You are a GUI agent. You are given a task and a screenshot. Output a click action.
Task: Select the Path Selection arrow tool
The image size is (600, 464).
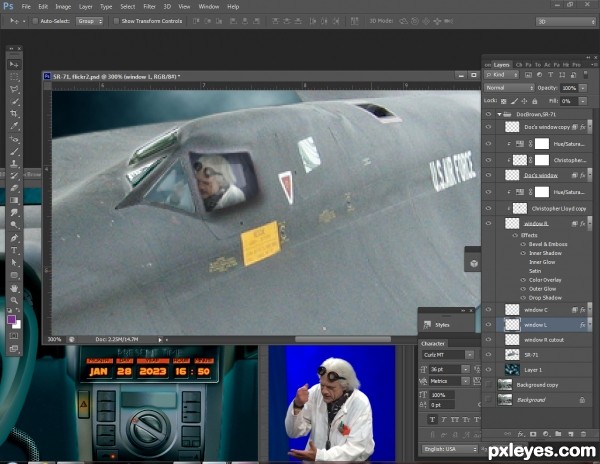tap(14, 262)
